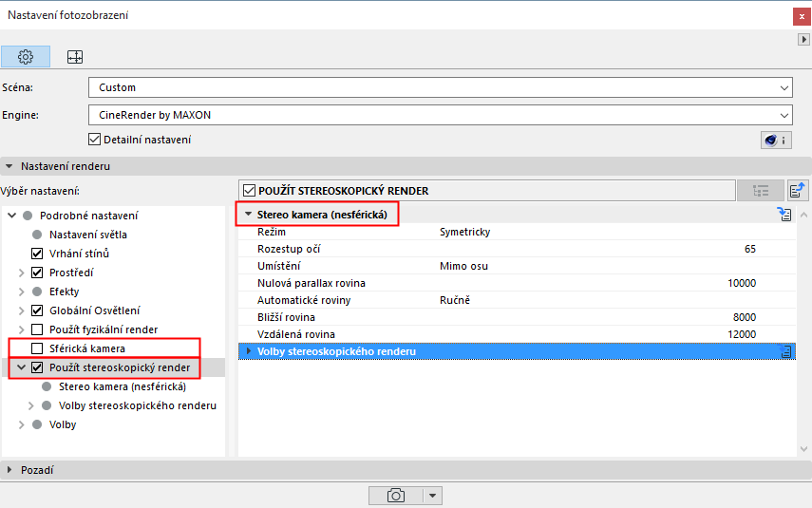Select Volby stereoskopického renderu tree item
This screenshot has height=508, width=812.
coord(137,405)
